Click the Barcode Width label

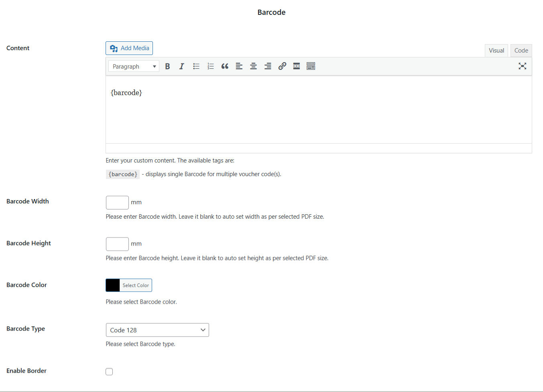click(x=28, y=201)
